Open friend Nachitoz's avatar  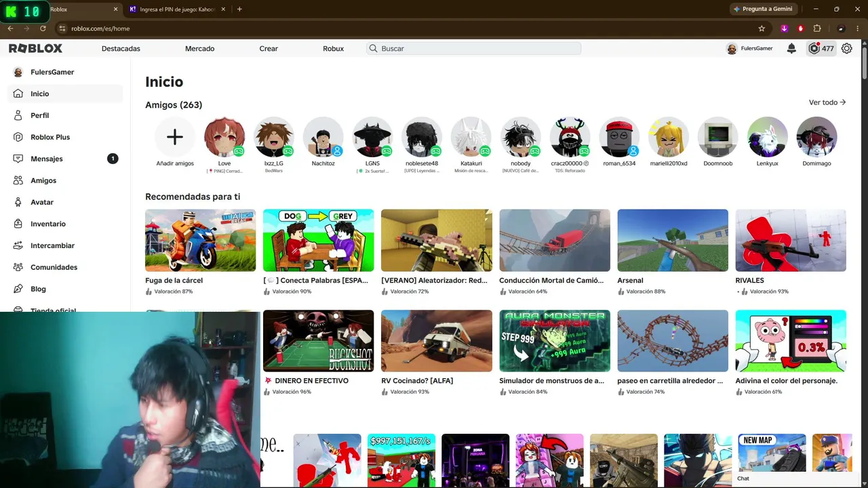point(323,137)
